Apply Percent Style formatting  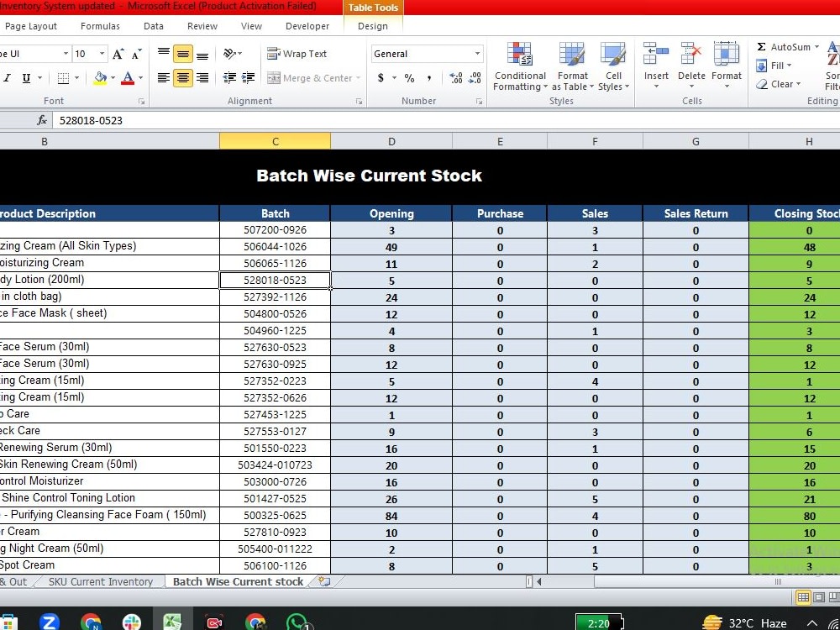[408, 76]
